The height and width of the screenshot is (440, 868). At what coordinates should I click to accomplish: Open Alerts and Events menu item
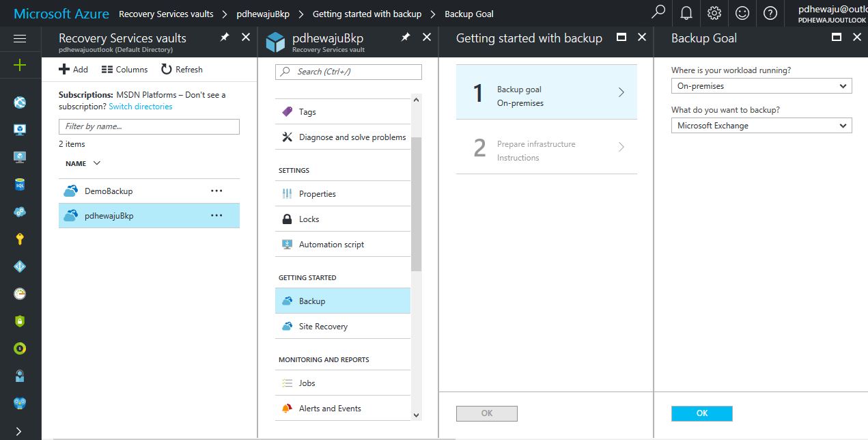point(343,409)
